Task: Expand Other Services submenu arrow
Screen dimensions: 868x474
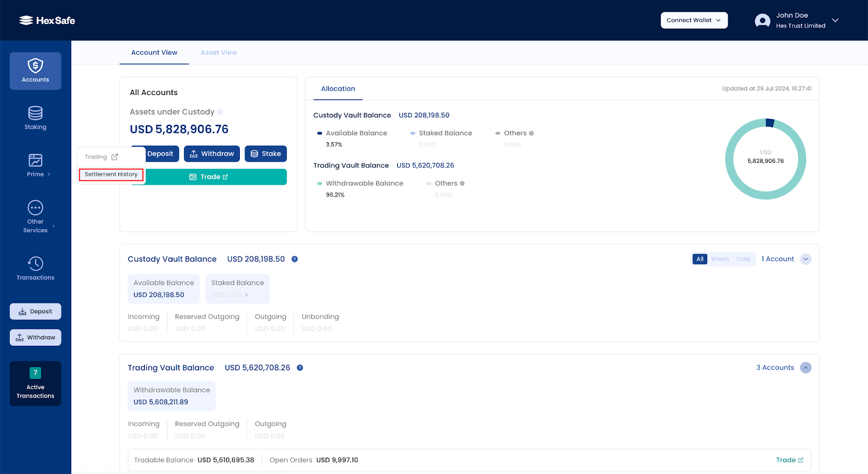Action: (x=53, y=226)
